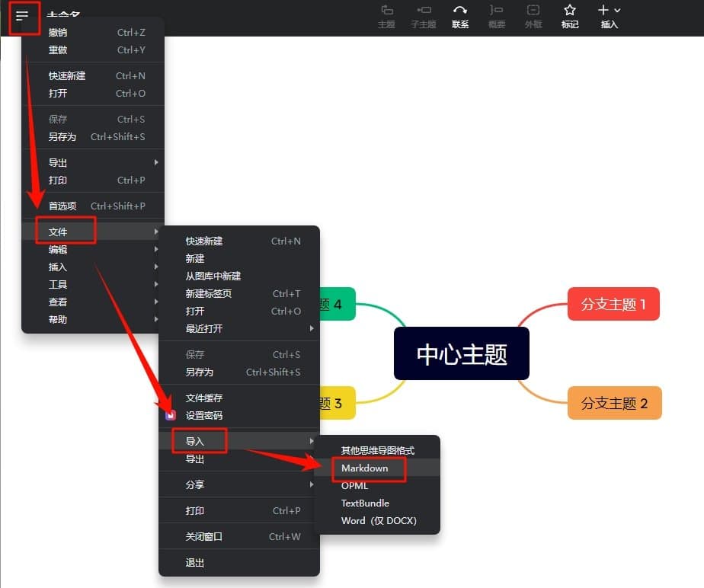Click 退出 to quit the app
Viewport: 704px width, 588px height.
pos(195,562)
